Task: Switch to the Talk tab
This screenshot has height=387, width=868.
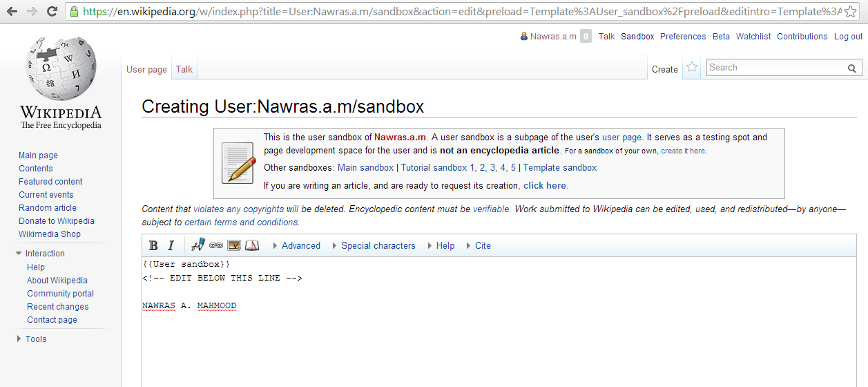Action: (x=184, y=69)
